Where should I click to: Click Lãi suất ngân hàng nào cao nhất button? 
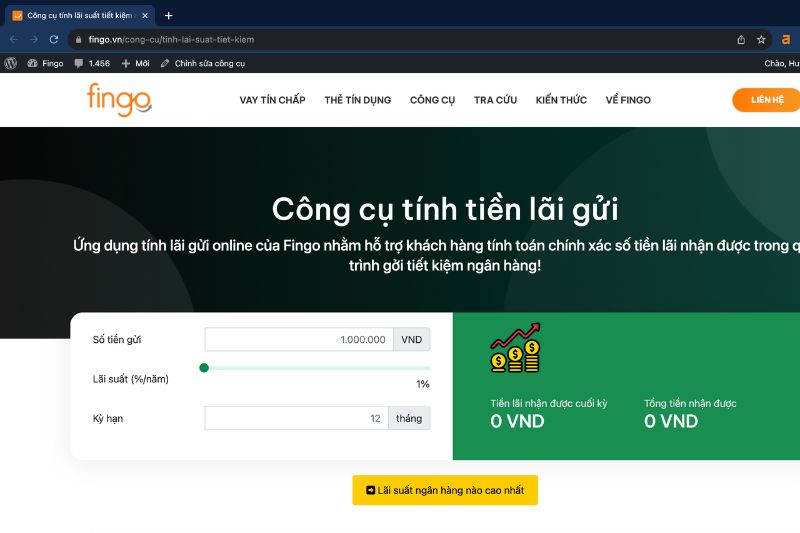pyautogui.click(x=445, y=490)
